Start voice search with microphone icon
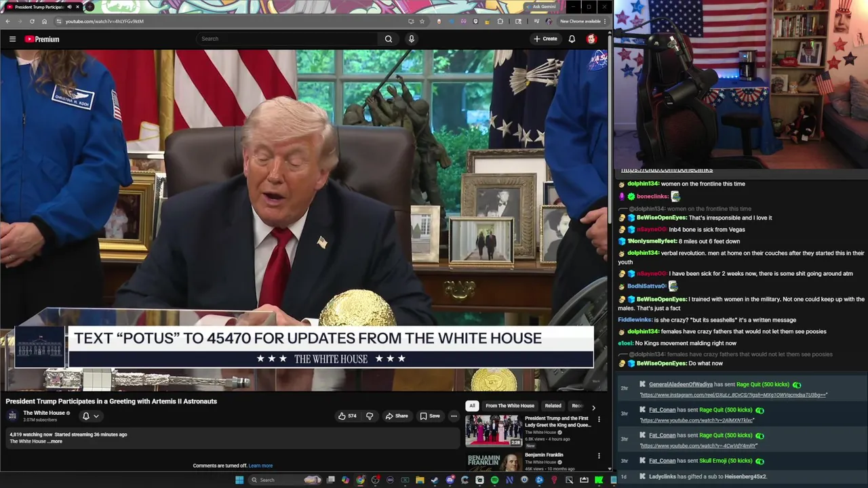The image size is (868, 488). [x=411, y=39]
